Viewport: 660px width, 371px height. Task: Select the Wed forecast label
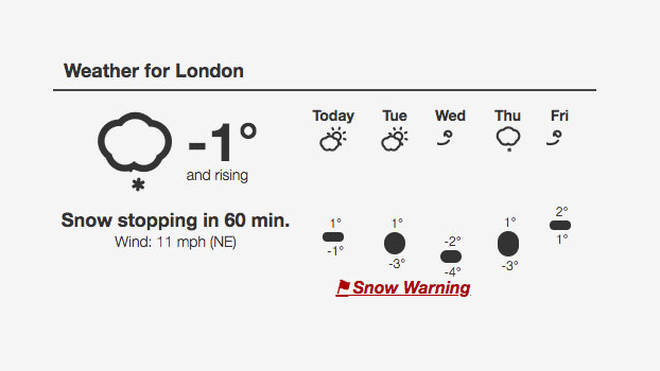[450, 116]
